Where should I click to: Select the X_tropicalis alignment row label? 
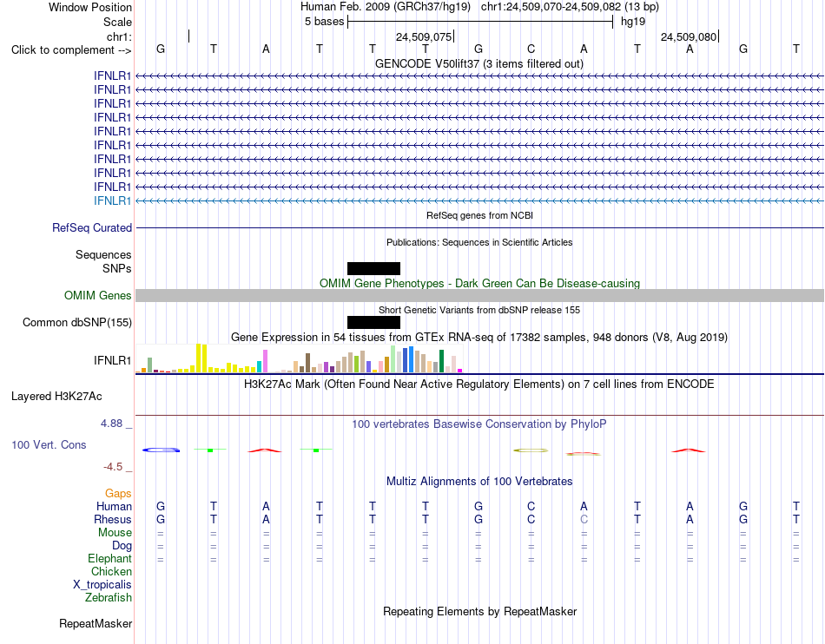click(102, 585)
